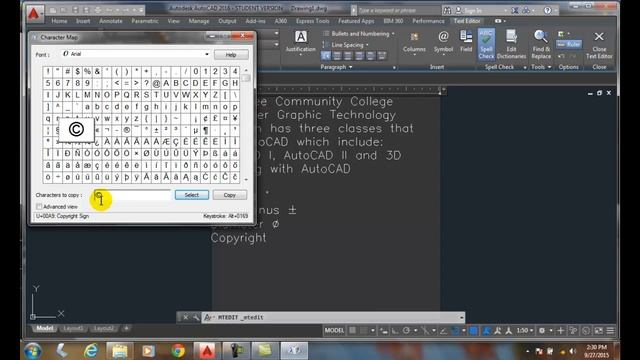640x360 pixels.
Task: Launch Internet Explorer from taskbar
Action: tap(91, 351)
